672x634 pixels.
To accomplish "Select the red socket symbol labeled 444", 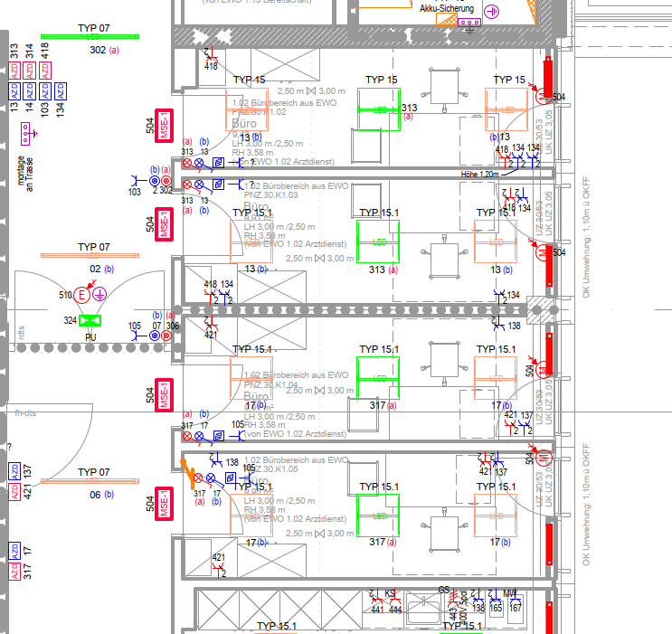I will click(x=394, y=598).
